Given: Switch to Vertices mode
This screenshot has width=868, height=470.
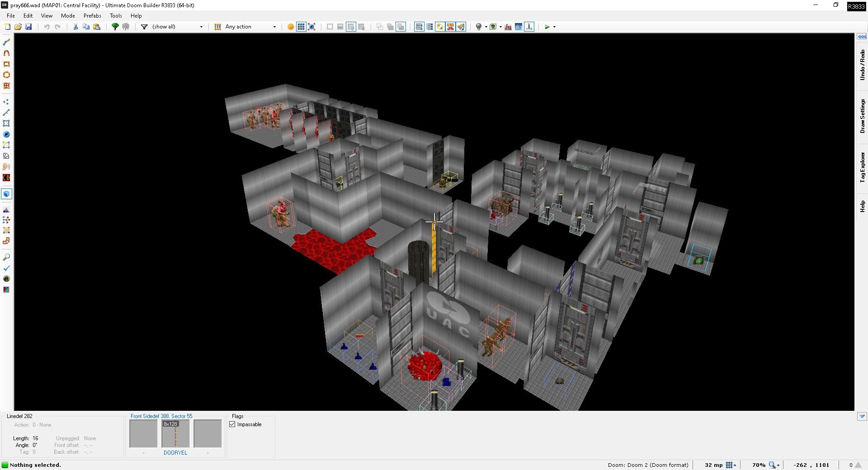Looking at the screenshot, I should point(6,102).
